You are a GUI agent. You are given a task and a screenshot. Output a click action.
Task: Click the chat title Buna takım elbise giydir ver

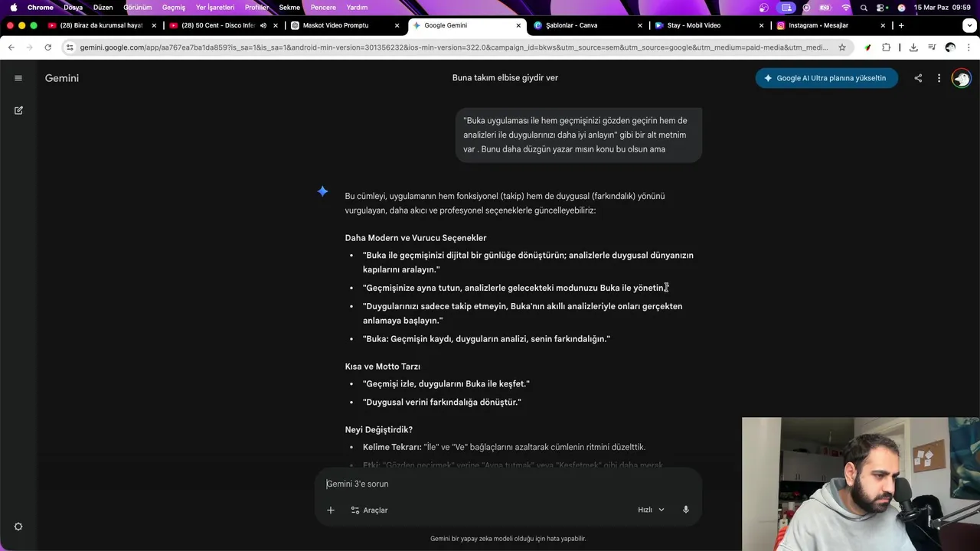pos(505,78)
